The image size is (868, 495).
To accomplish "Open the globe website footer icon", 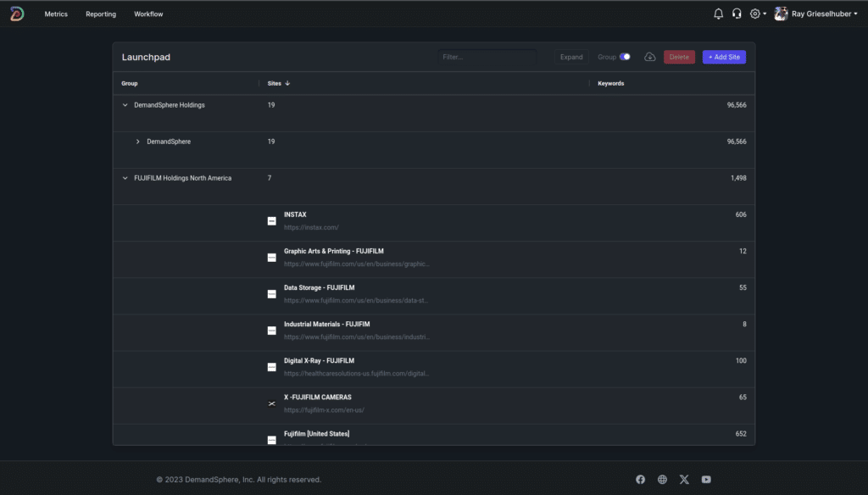I will tap(662, 480).
